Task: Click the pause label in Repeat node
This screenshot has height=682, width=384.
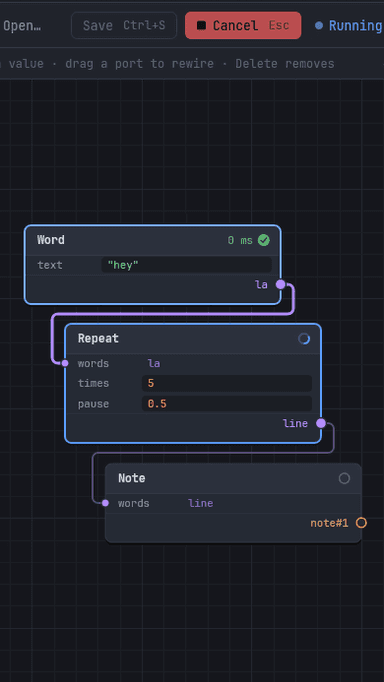Action: (x=93, y=404)
